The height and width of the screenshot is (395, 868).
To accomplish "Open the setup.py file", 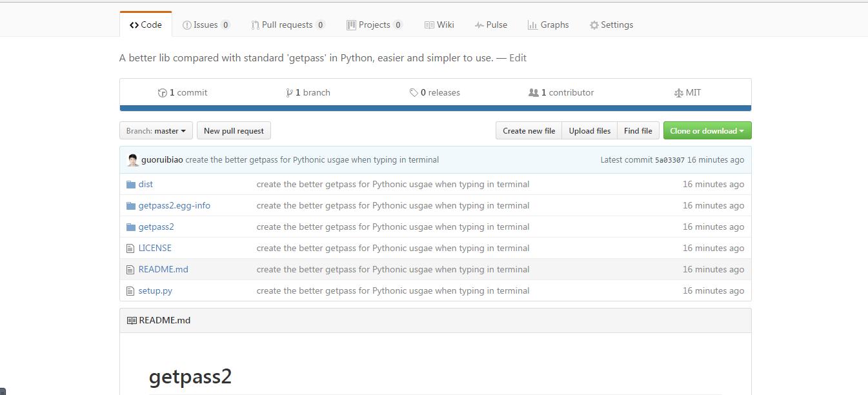I will coord(156,290).
